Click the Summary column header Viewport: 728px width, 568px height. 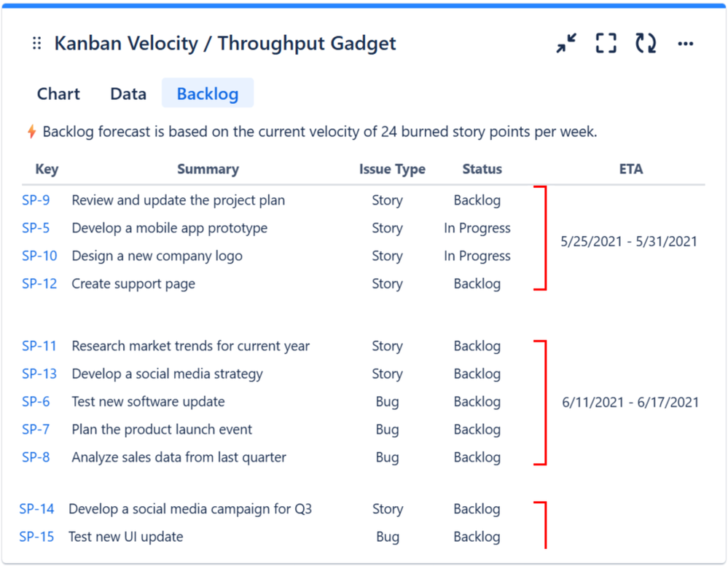point(208,169)
